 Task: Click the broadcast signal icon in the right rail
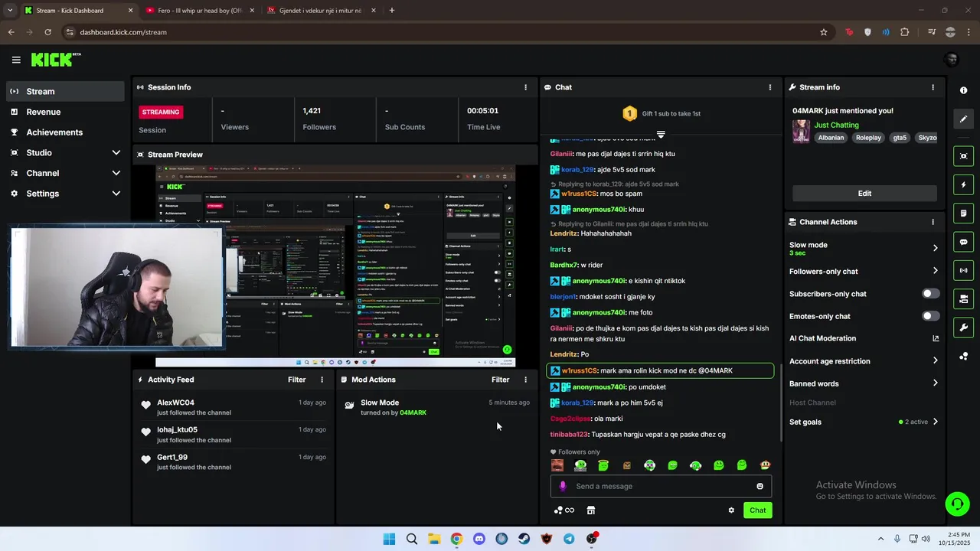[963, 270]
